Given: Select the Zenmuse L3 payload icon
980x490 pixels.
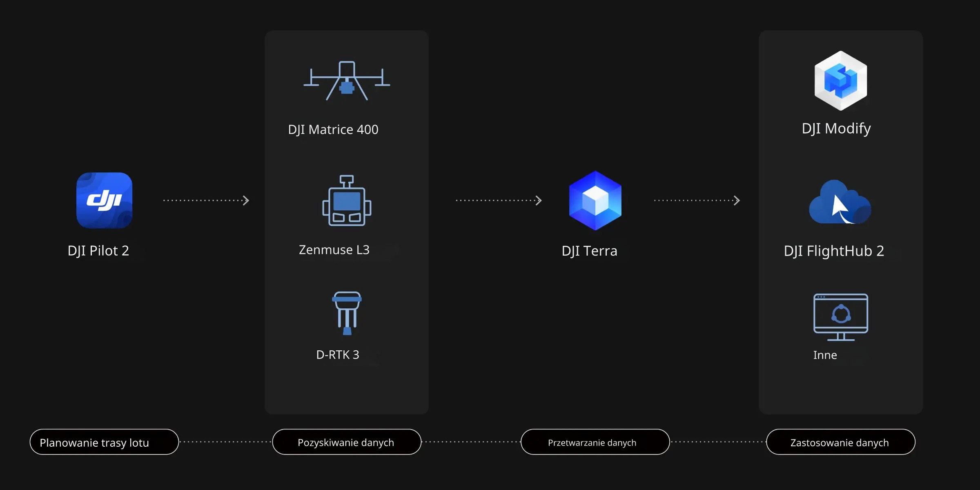Looking at the screenshot, I should tap(347, 201).
